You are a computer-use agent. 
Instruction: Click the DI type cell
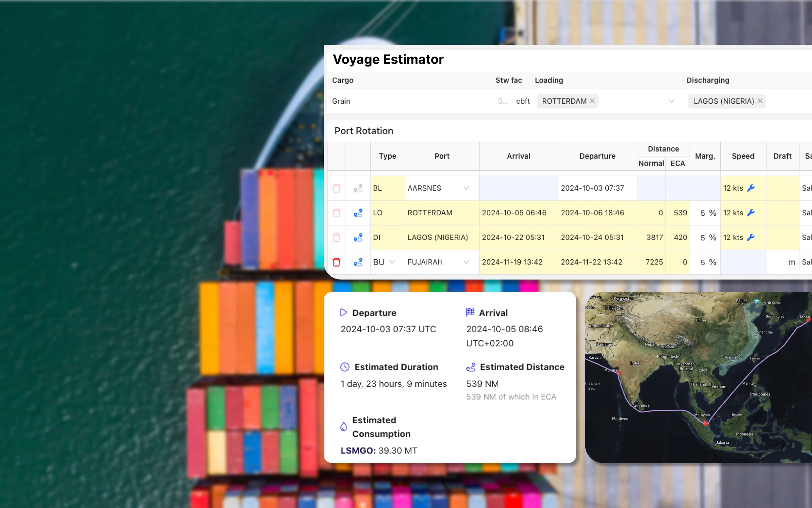388,237
